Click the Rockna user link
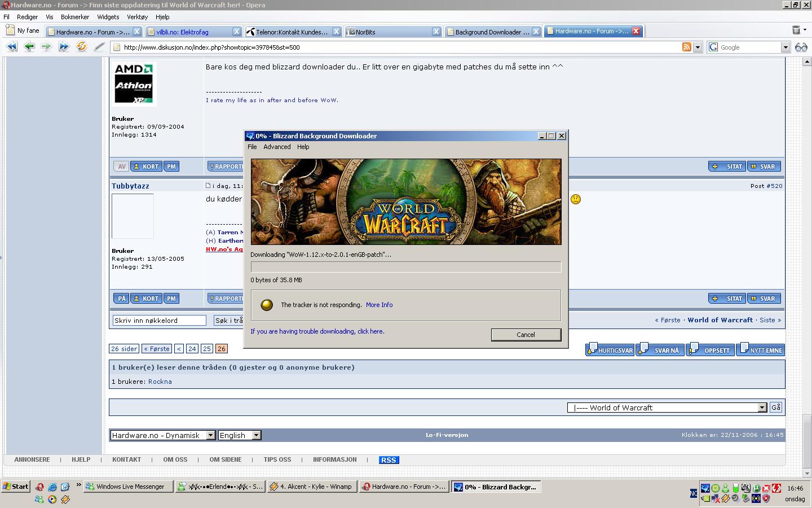This screenshot has width=812, height=508. click(160, 382)
